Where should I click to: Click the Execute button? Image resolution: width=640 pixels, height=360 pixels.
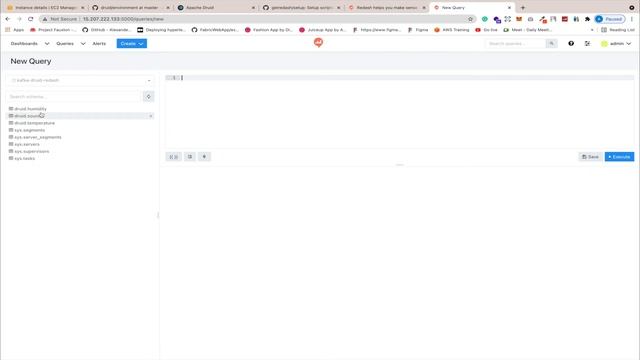[619, 157]
